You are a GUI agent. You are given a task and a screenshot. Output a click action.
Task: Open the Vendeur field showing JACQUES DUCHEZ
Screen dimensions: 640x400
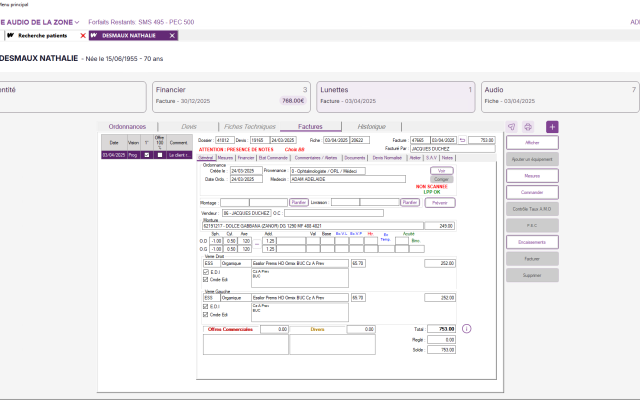pos(247,213)
